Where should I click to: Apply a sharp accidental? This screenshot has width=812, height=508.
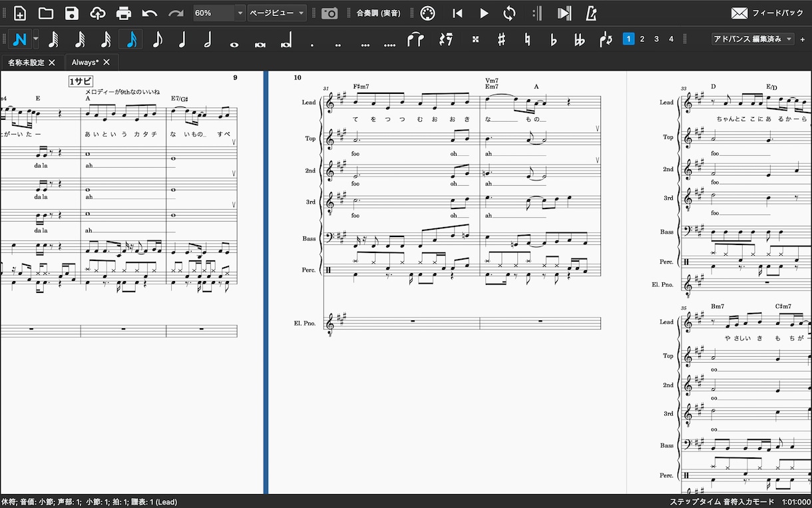tap(501, 39)
